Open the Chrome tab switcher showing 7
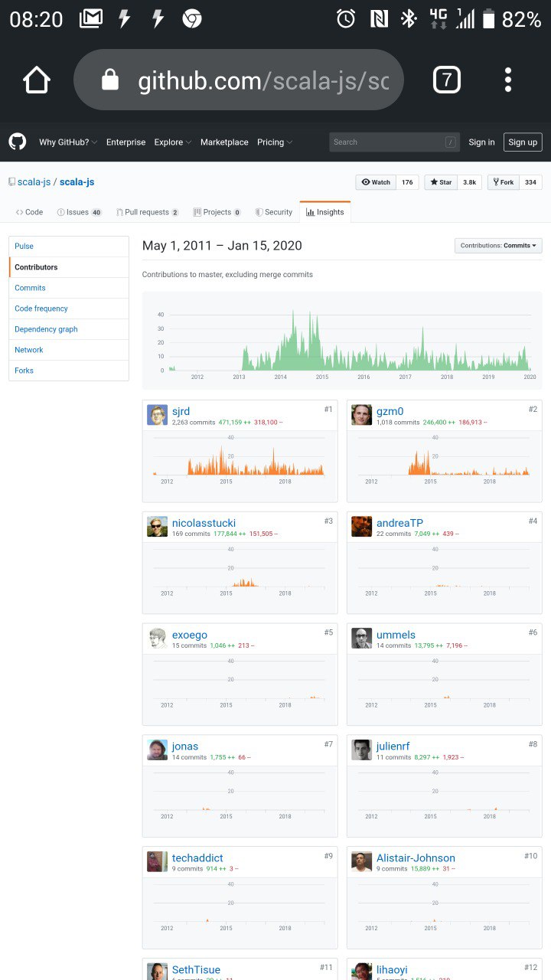 pyautogui.click(x=447, y=80)
